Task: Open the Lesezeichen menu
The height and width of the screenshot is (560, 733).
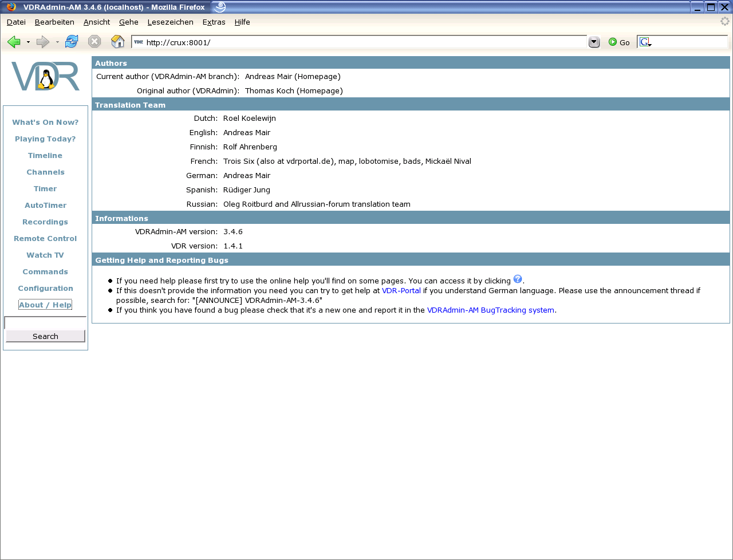Action: [170, 22]
